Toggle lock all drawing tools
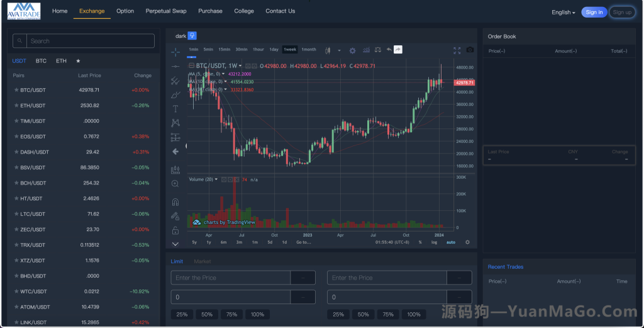This screenshot has width=644, height=328. click(175, 230)
